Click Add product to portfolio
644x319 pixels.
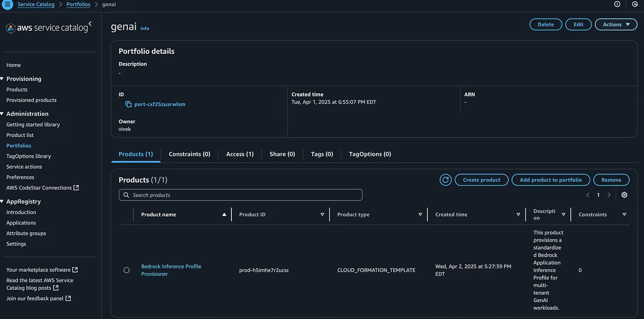point(551,180)
